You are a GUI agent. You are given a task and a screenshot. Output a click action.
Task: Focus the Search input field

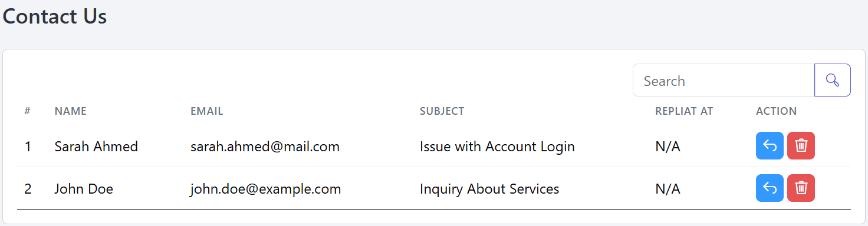724,80
